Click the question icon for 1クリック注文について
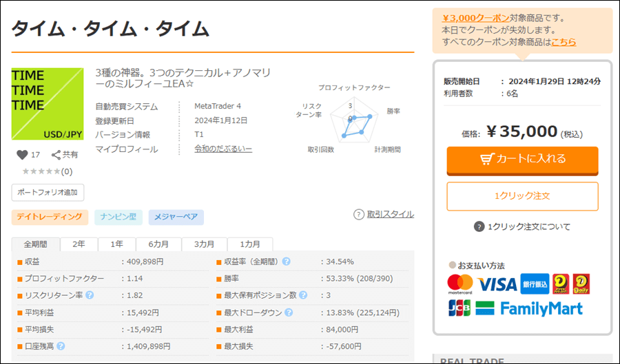620x364 pixels. 479,227
